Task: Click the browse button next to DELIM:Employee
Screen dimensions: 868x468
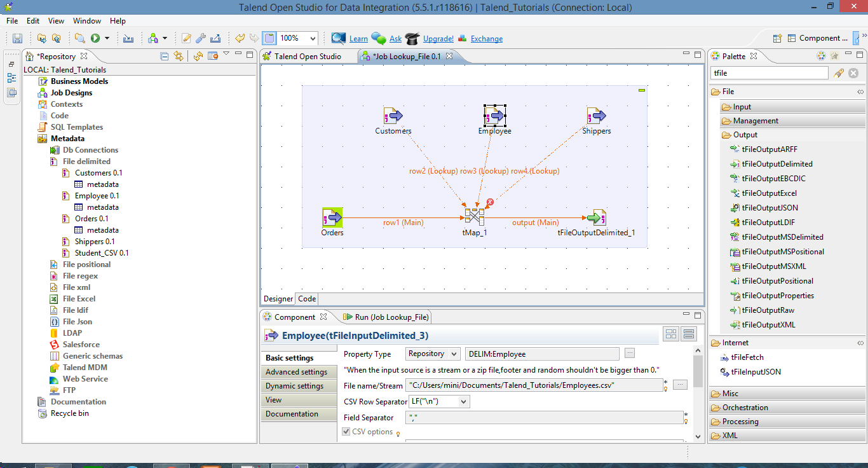Action: (630, 353)
